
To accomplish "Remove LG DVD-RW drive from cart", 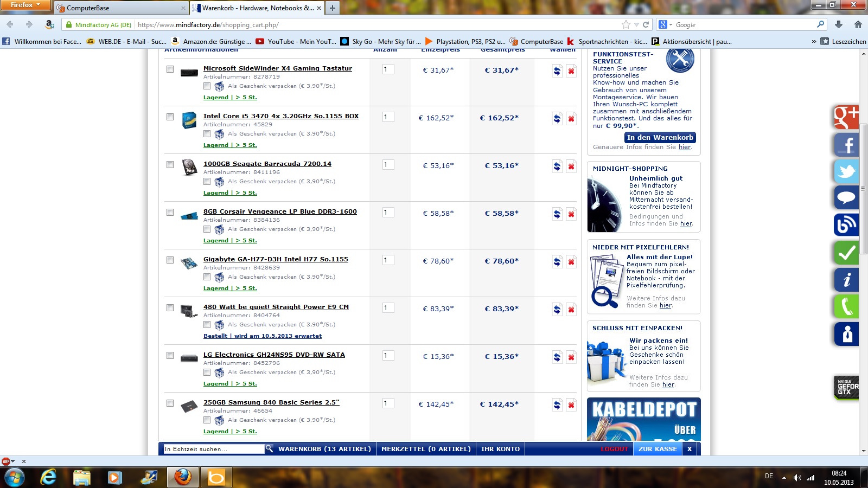I will [571, 357].
